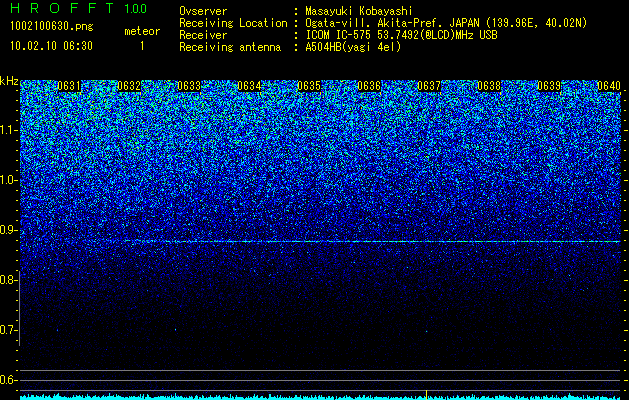629x400 pixels.
Task: Select the Ogata-vill. Akita-Pref. JAPAN location text
Action: coord(446,23)
